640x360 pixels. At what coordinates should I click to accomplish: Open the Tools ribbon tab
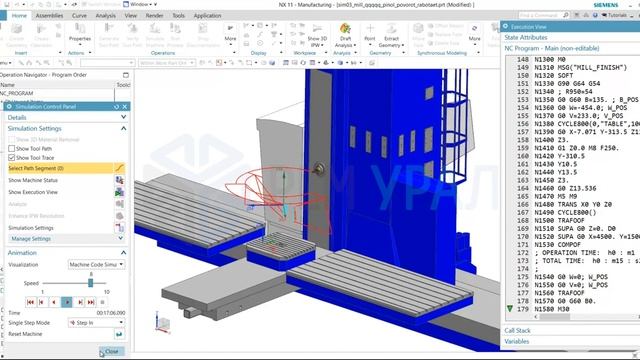(x=178, y=16)
